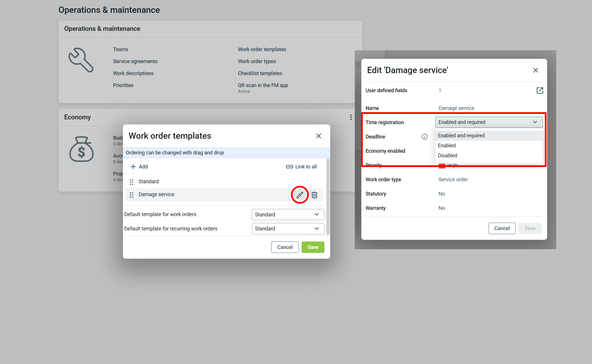Open Default template for recurring work orders dropdown
This screenshot has width=592, height=364.
288,229
